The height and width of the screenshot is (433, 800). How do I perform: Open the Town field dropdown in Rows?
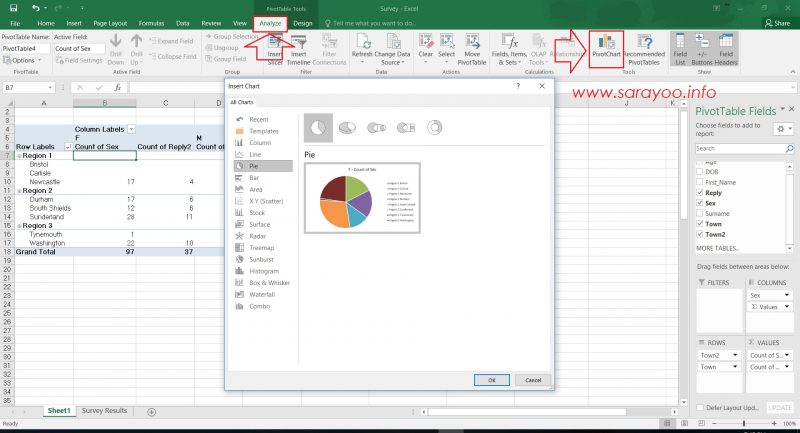coord(735,367)
